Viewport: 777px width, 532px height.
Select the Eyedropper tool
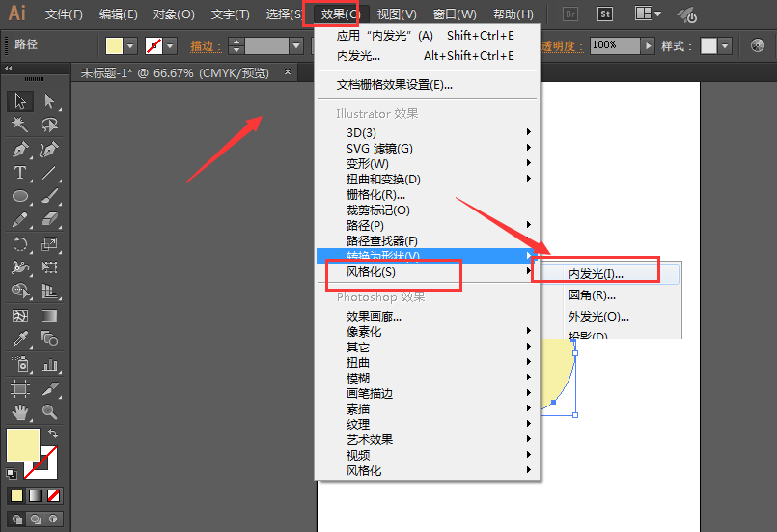(20, 339)
